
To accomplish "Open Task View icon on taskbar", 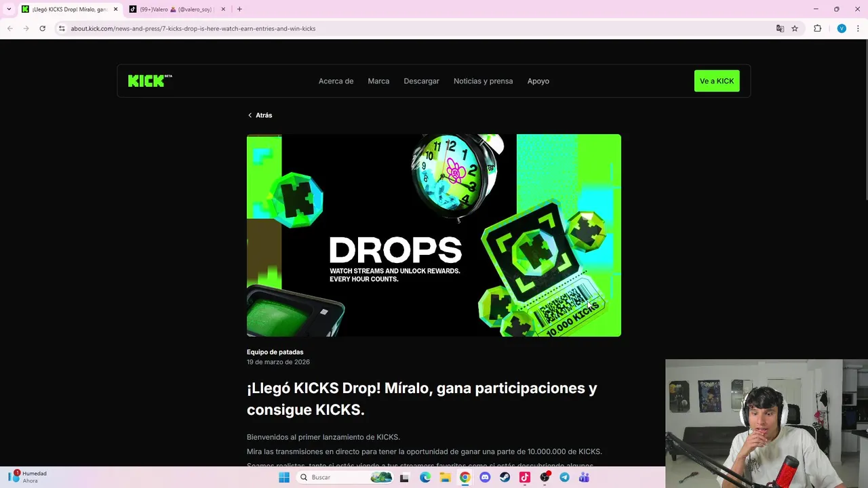I will tap(404, 477).
